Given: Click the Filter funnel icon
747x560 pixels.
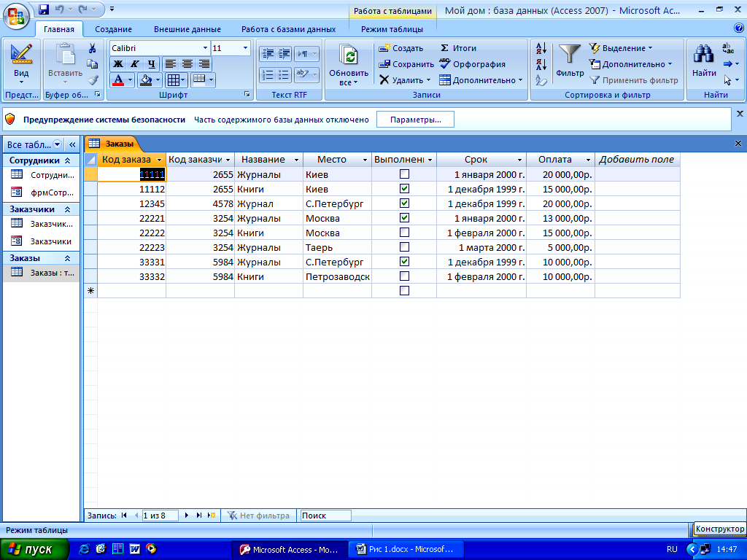Looking at the screenshot, I should coord(570,55).
